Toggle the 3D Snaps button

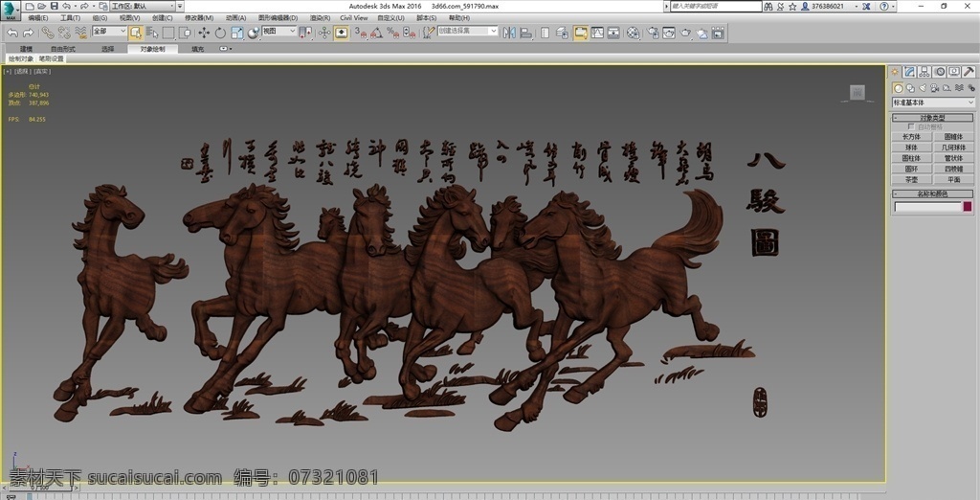pyautogui.click(x=361, y=33)
